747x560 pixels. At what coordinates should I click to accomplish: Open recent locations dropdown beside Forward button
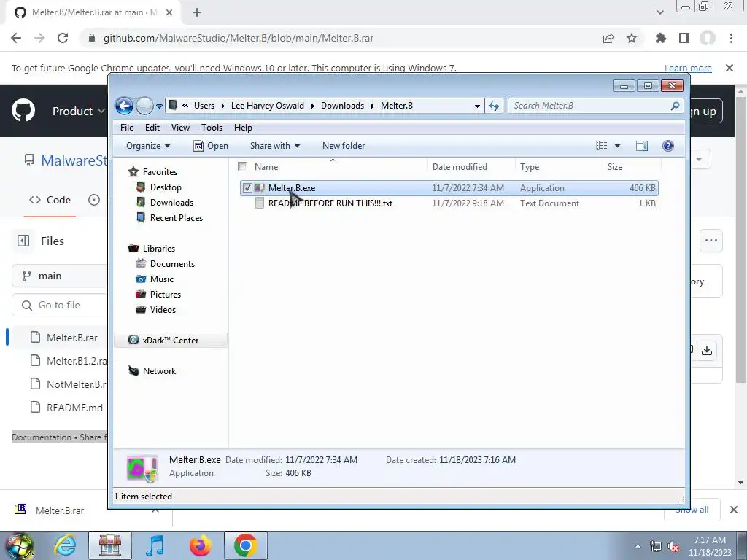[159, 106]
